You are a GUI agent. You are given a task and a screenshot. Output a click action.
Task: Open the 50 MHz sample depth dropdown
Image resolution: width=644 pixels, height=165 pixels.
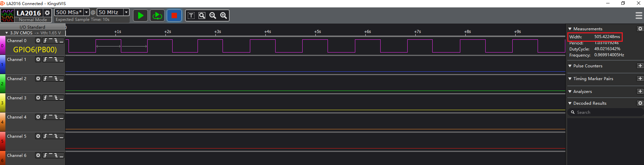(x=126, y=12)
